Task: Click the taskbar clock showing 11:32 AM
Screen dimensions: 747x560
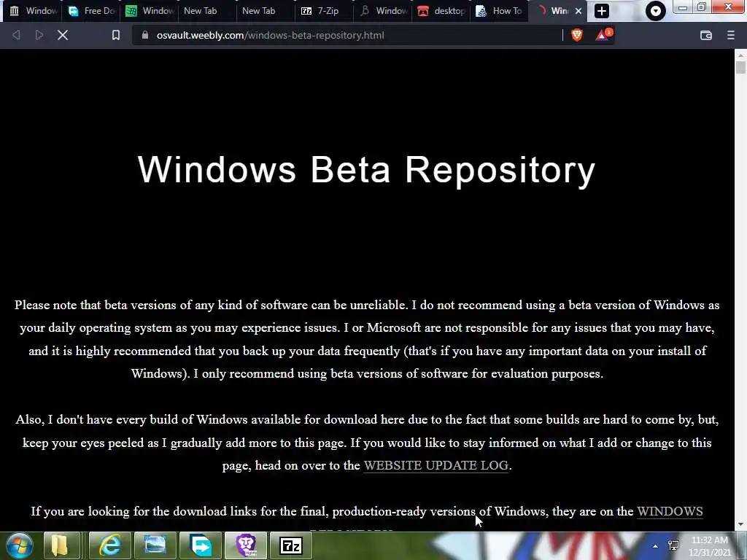Action: coord(710,546)
